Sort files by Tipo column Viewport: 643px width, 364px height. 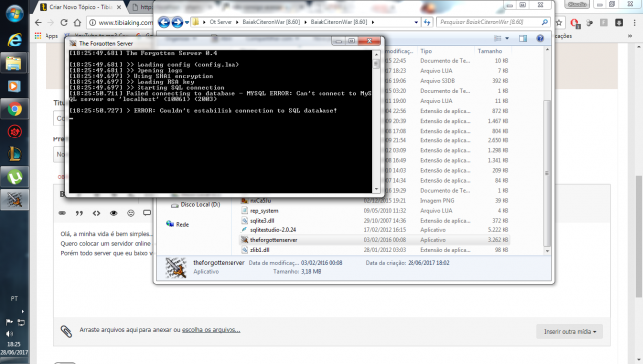tap(426, 51)
